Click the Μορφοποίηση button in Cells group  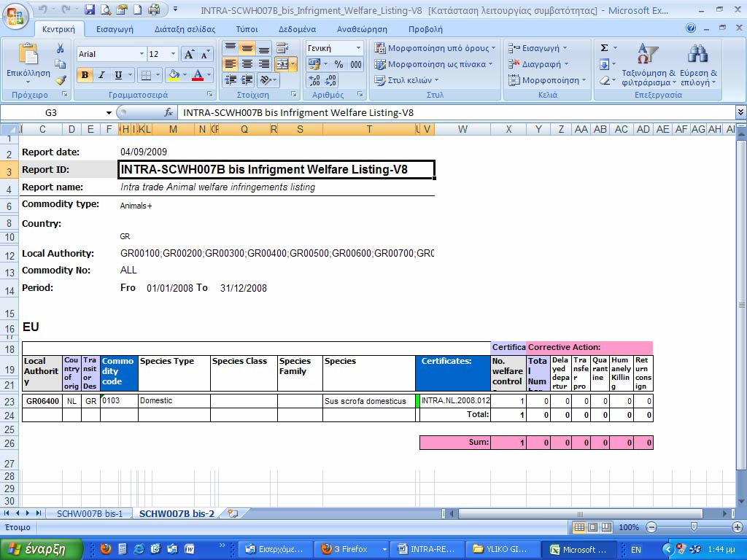(x=547, y=80)
